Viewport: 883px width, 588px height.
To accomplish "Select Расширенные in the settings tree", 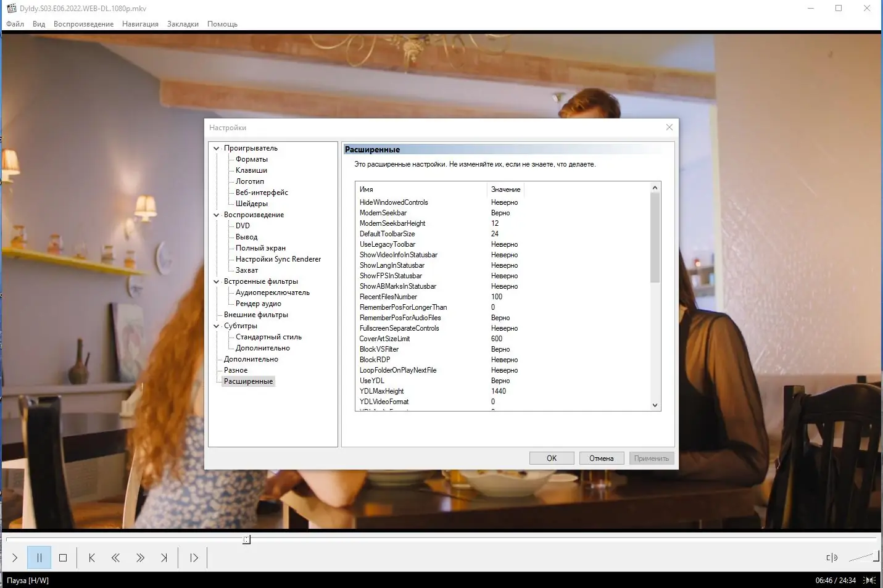I will point(248,381).
